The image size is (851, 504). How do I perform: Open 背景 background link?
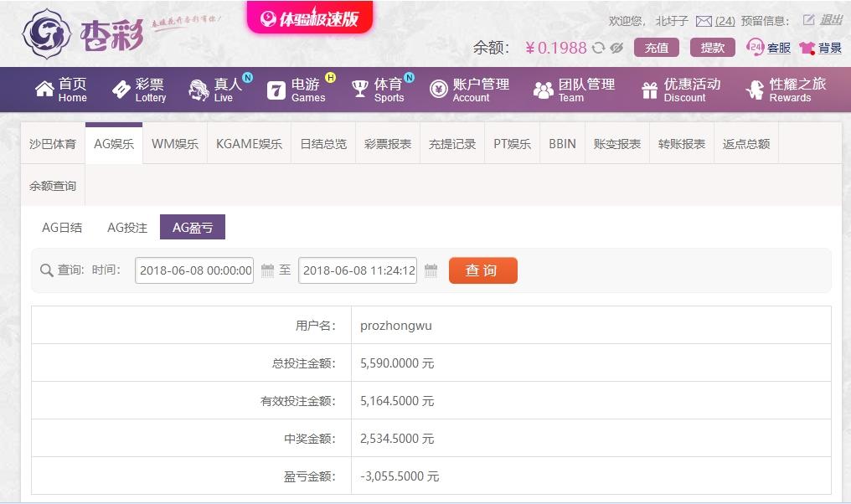click(x=830, y=49)
